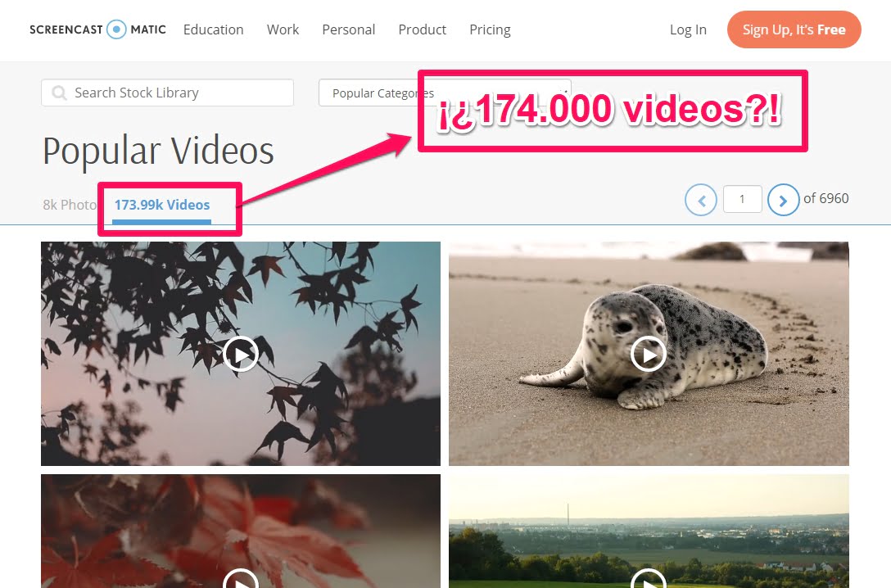The height and width of the screenshot is (588, 891).
Task: Click the 'of 6960' page count text
Action: (825, 198)
